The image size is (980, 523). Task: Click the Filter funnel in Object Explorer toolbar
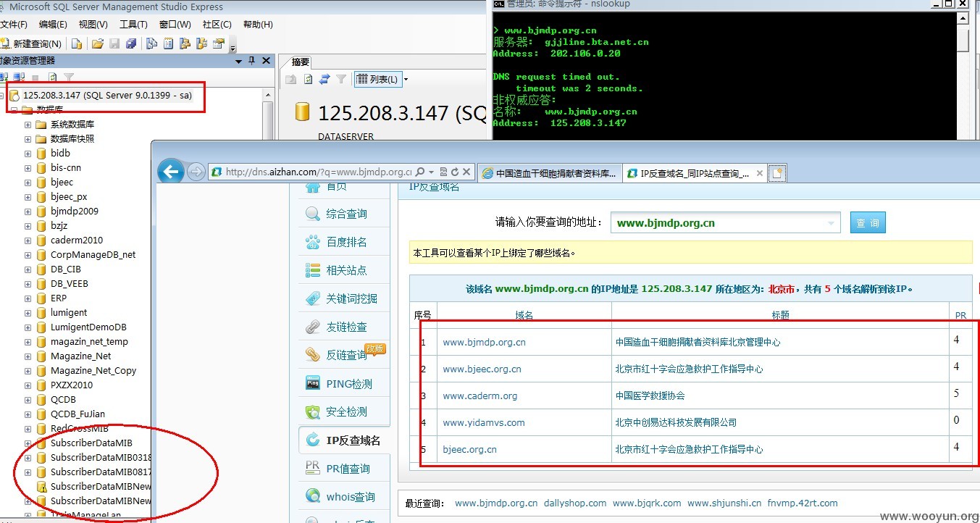click(69, 77)
